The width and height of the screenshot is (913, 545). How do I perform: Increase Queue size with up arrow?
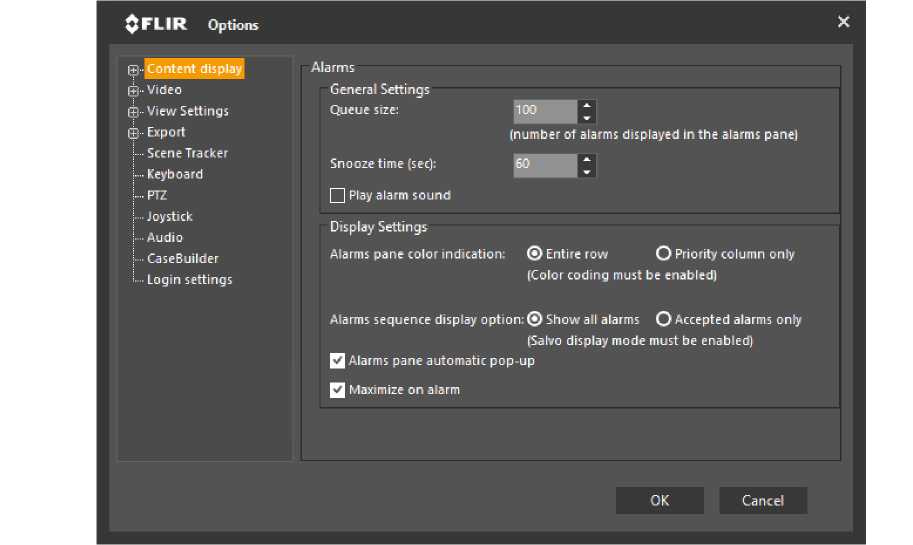587,105
